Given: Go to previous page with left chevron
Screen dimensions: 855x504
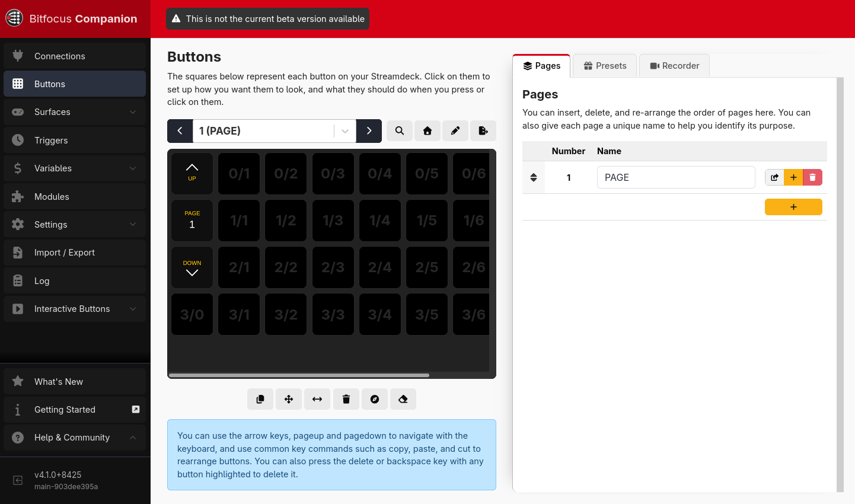Looking at the screenshot, I should pos(180,131).
